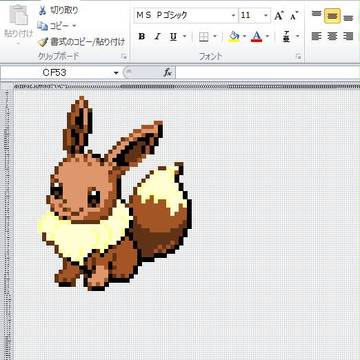360x360 pixels.
Task: Apply the yellow fill color bucket
Action: 234,37
